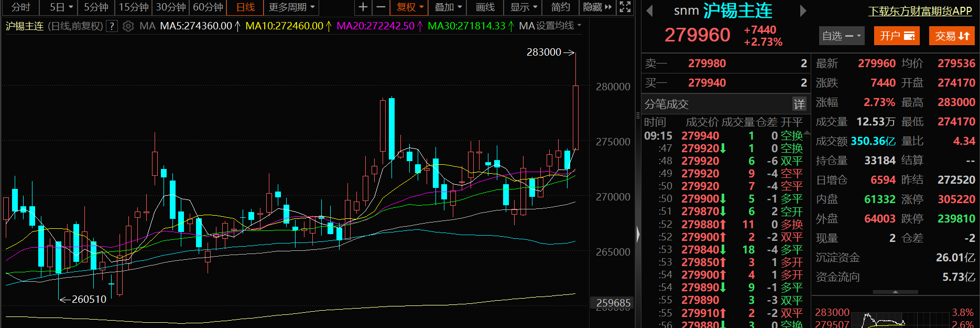Click the zoom out minus icon
Screen dimensions: 980x328
[x=381, y=7]
